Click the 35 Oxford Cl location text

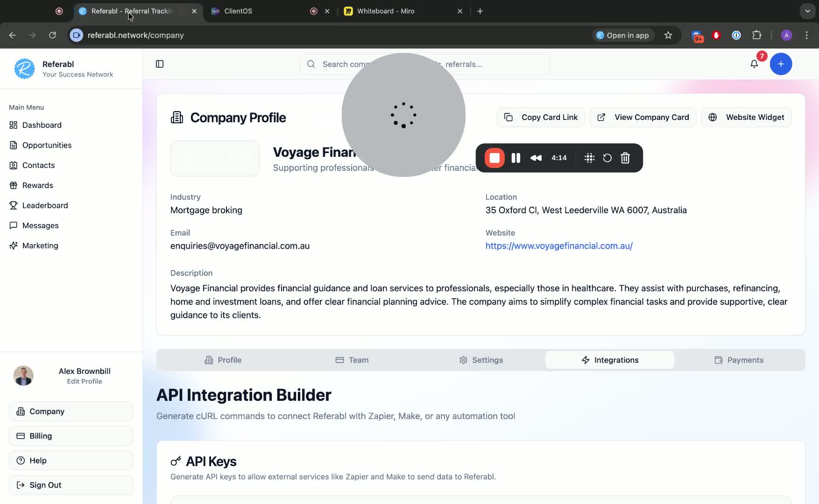pyautogui.click(x=586, y=210)
